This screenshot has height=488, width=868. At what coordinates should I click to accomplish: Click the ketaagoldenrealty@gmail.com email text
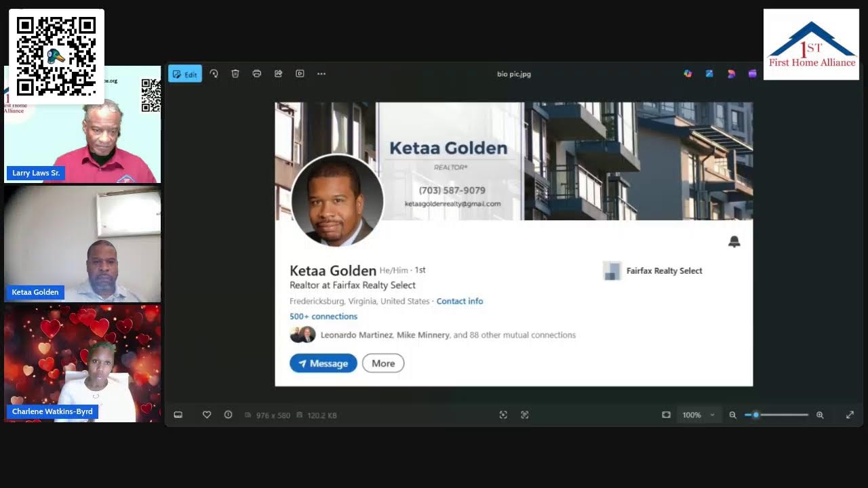point(453,203)
